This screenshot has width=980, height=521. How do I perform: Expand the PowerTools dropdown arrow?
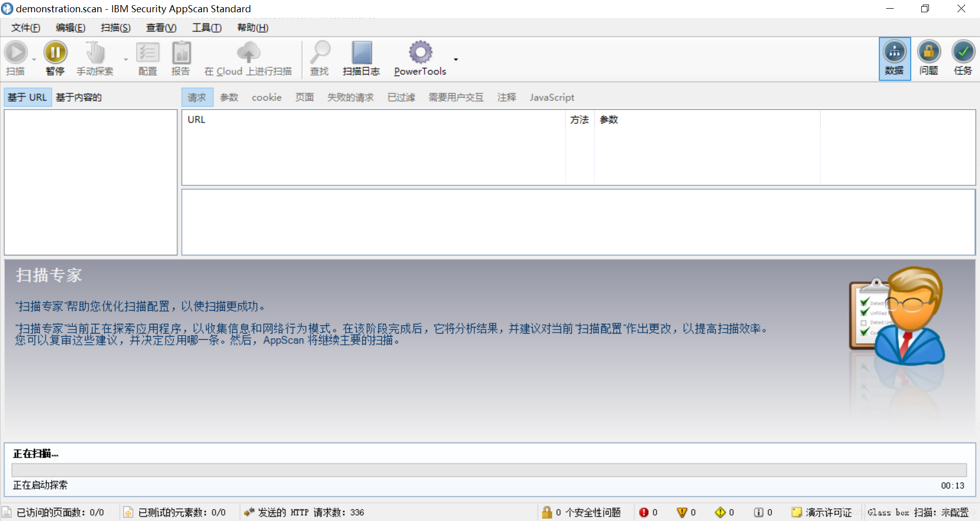[x=456, y=59]
